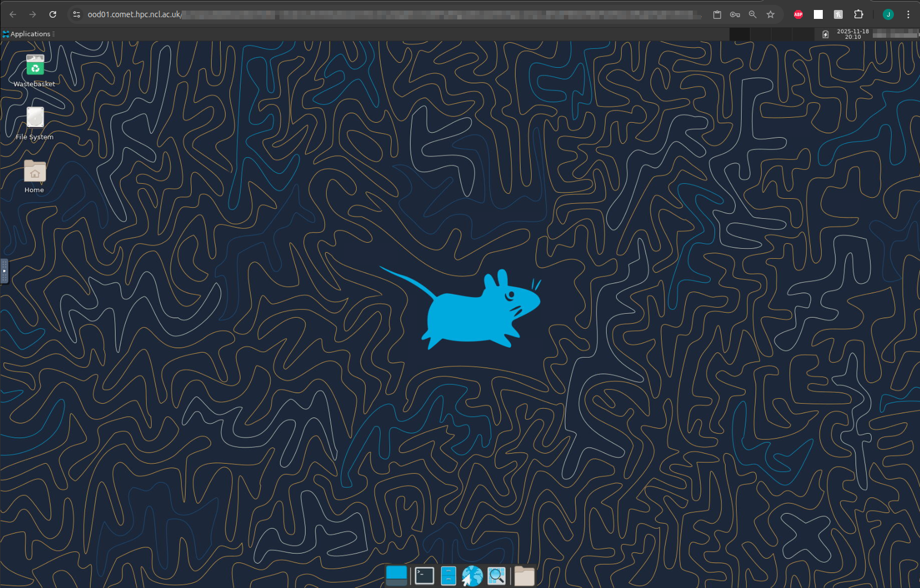Screen dimensions: 920x588
Task: Open the home folder icon in dock
Action: coord(524,576)
